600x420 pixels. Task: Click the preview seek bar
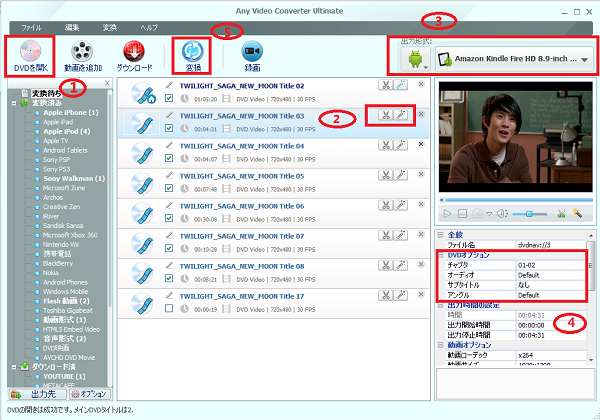(x=517, y=200)
